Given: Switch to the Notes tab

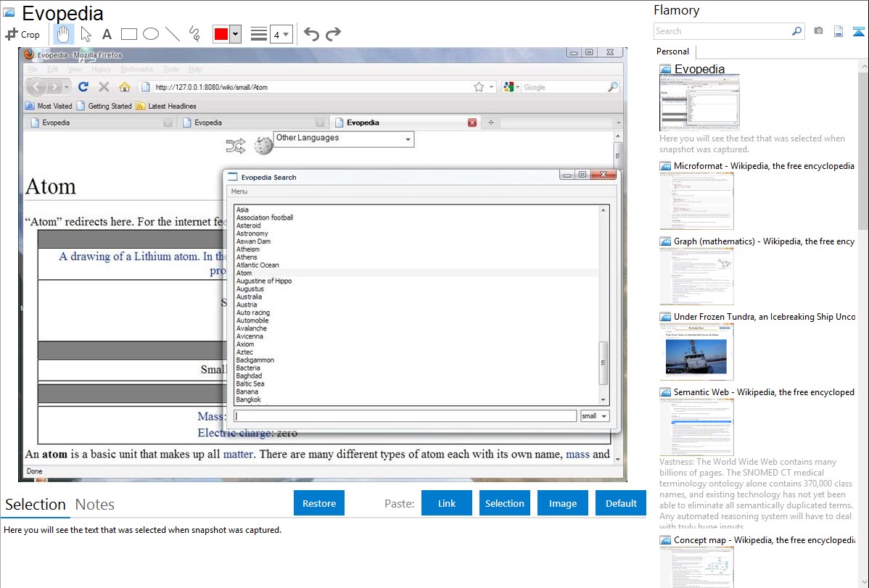Looking at the screenshot, I should click(94, 505).
